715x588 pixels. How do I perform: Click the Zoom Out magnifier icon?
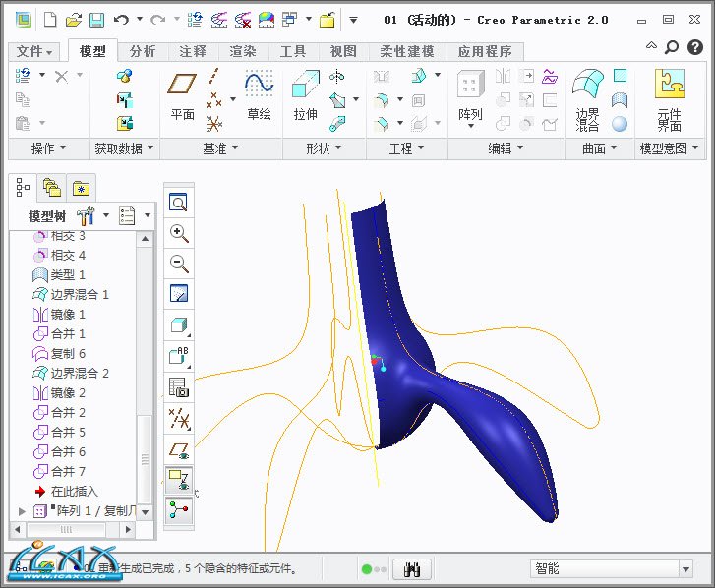point(179,264)
